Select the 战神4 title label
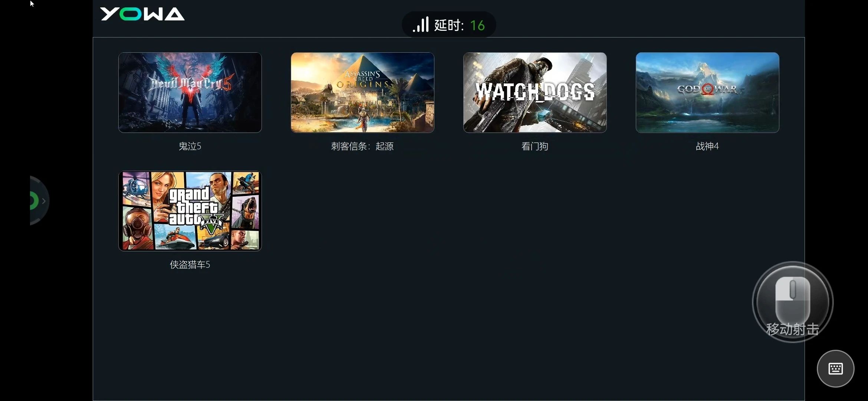Viewport: 868px width, 401px height. (x=707, y=146)
